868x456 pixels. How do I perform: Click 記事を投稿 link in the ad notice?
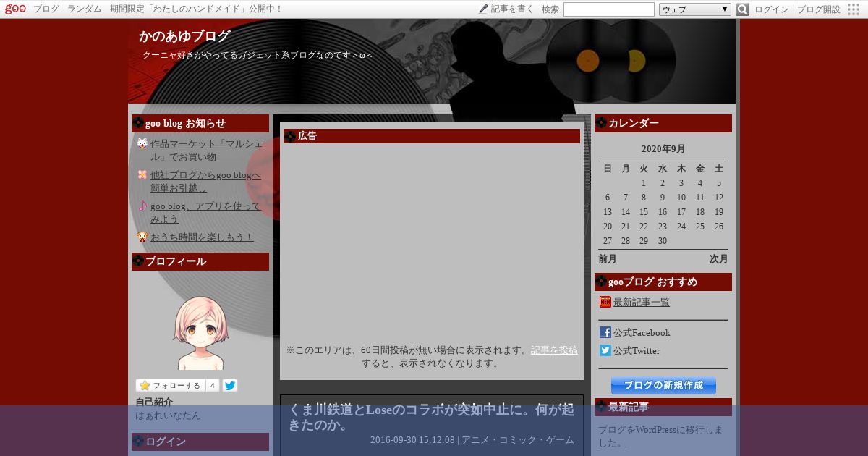(554, 350)
